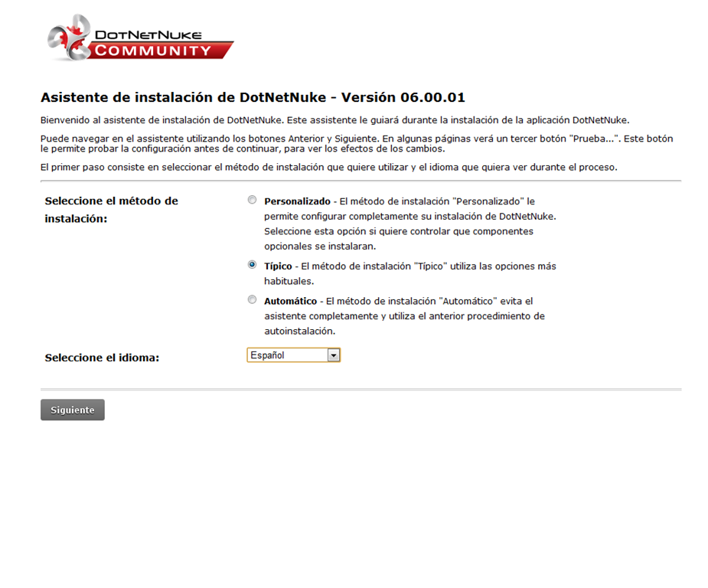Click the 'Seleccione el idioma:' label
708x588 pixels.
click(102, 358)
